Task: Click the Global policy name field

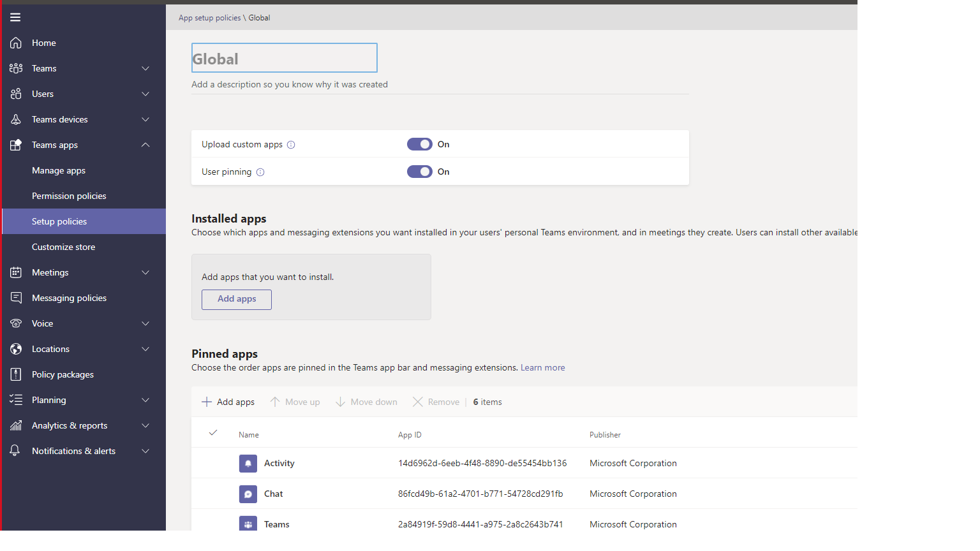Action: 285,58
